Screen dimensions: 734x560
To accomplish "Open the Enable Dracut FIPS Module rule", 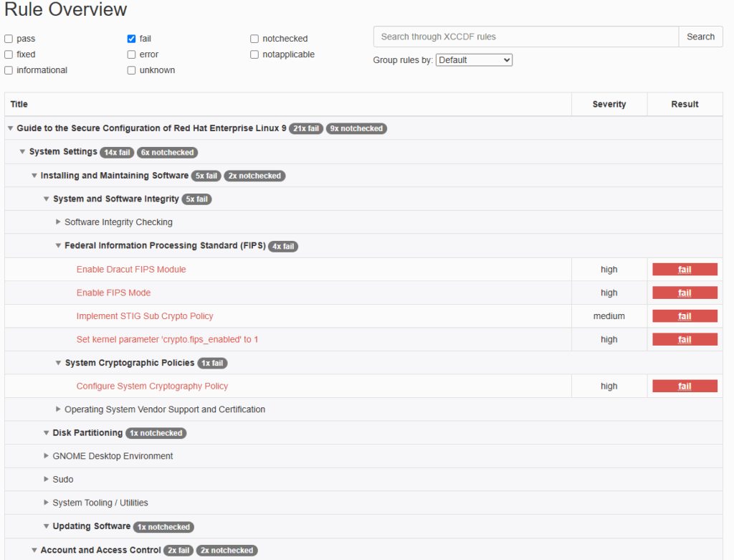I will click(x=131, y=270).
